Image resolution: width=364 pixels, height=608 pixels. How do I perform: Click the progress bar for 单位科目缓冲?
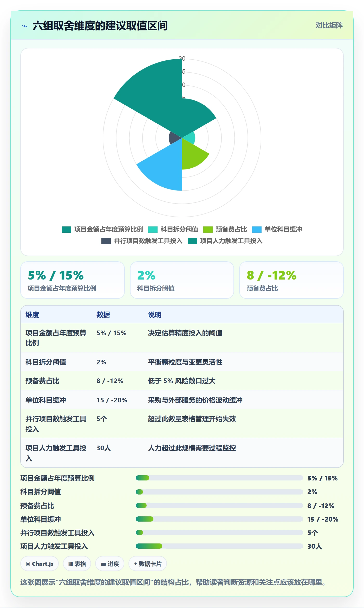(x=219, y=519)
